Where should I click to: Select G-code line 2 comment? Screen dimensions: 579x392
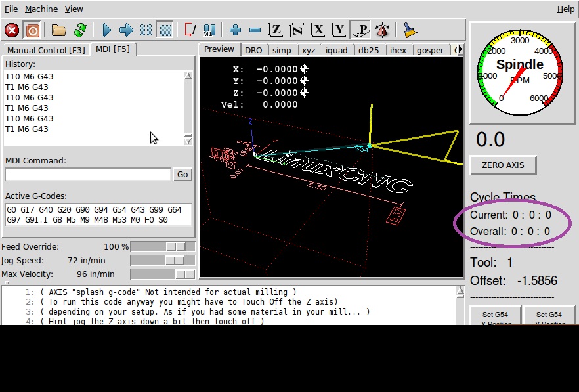click(189, 302)
